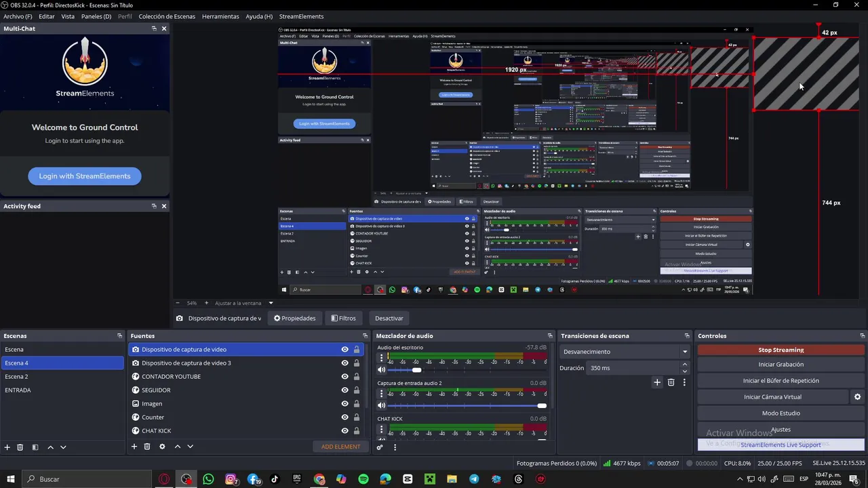Hide Dispositivo de captura de video 3
This screenshot has height=488, width=868.
coord(344,363)
